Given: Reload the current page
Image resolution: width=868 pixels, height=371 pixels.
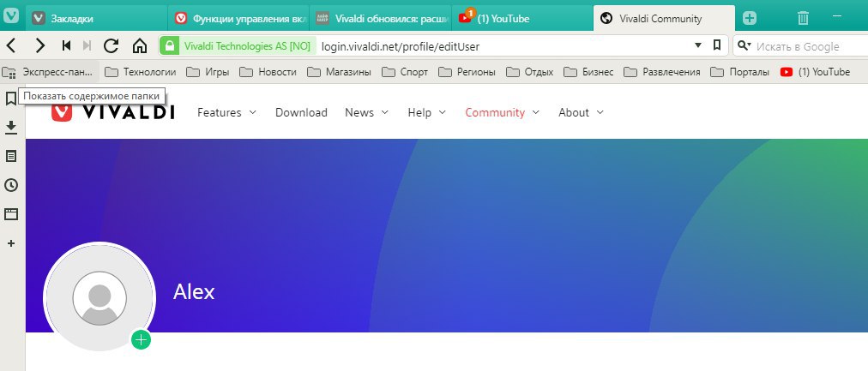Looking at the screenshot, I should [x=112, y=46].
